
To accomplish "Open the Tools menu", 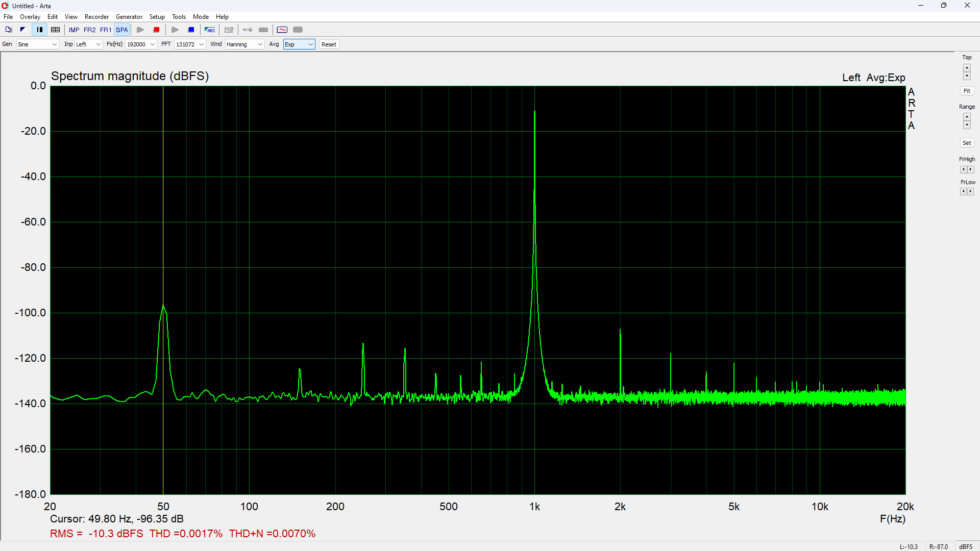I will pyautogui.click(x=179, y=17).
